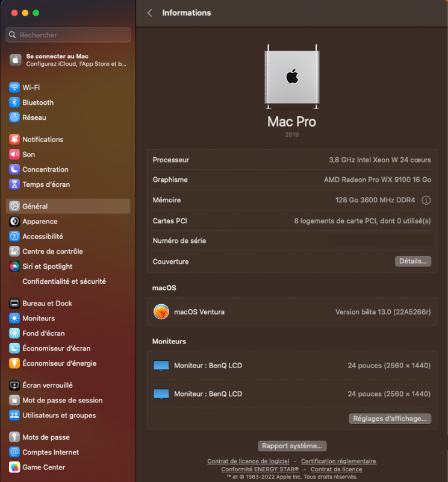The image size is (448, 482).
Task: Click the Comptes Internet @ icon
Action: 14,452
